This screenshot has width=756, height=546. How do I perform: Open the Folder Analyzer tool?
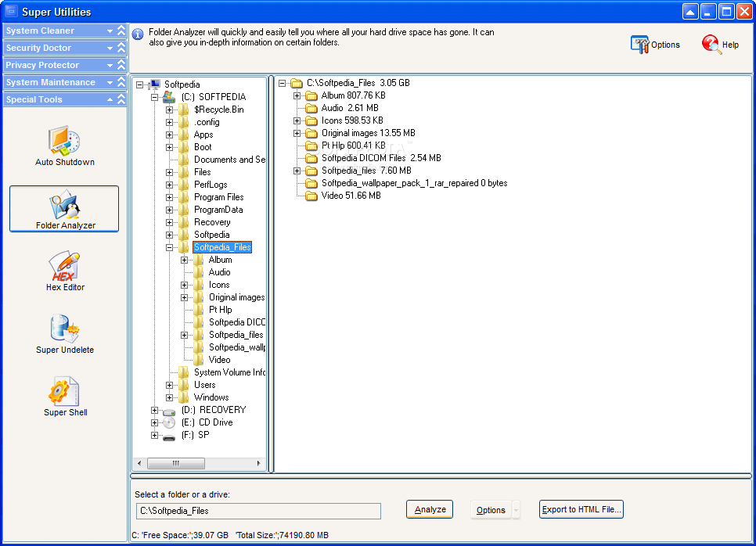point(64,209)
